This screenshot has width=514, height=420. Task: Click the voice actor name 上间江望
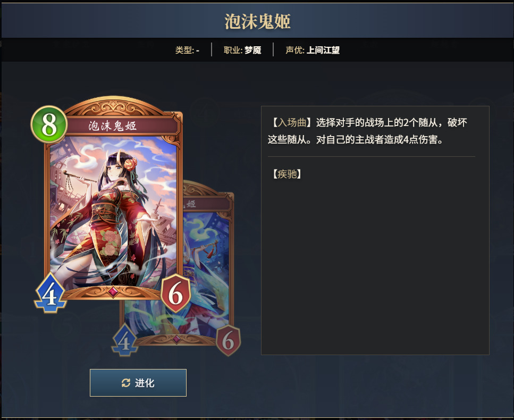pyautogui.click(x=323, y=50)
